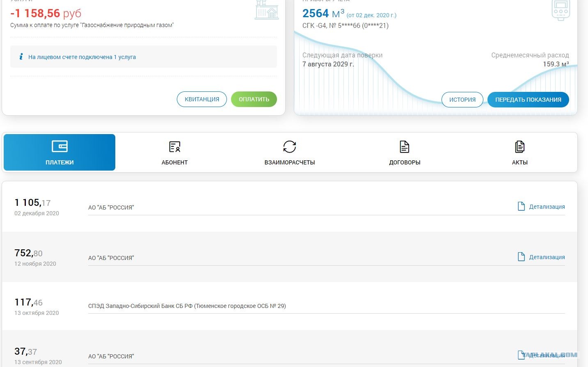Click АО "АБ "РОССИЯ" in 12 ноября row
The height and width of the screenshot is (367, 588).
[111, 258]
